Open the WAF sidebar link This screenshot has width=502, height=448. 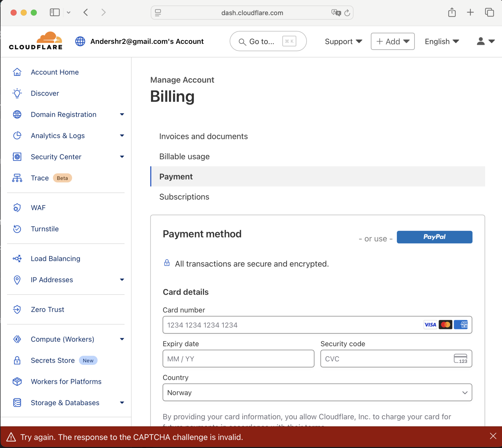(x=38, y=208)
